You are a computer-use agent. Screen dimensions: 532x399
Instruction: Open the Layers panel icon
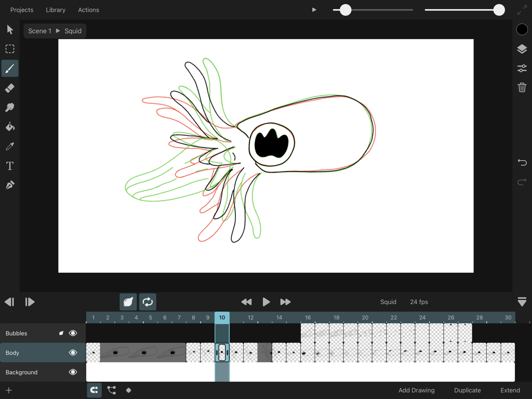click(x=522, y=49)
